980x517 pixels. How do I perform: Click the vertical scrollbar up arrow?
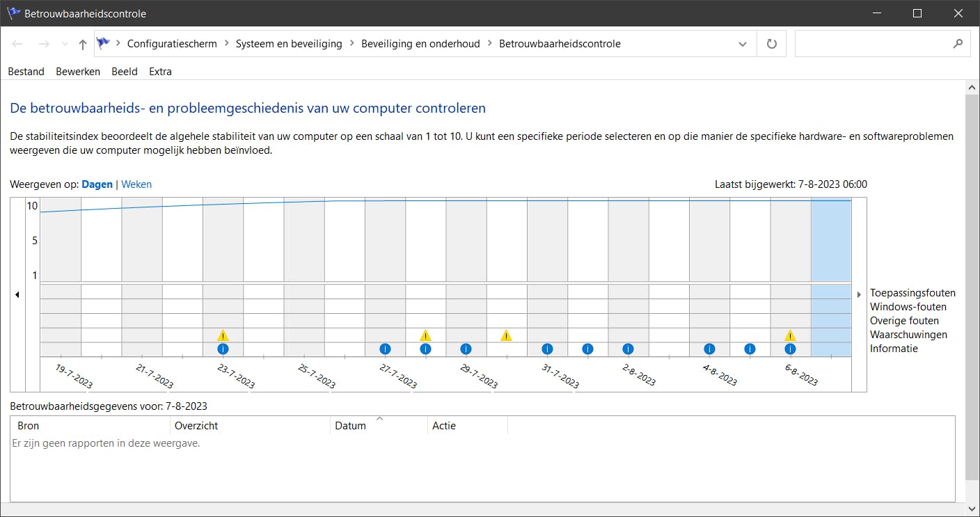coord(972,87)
